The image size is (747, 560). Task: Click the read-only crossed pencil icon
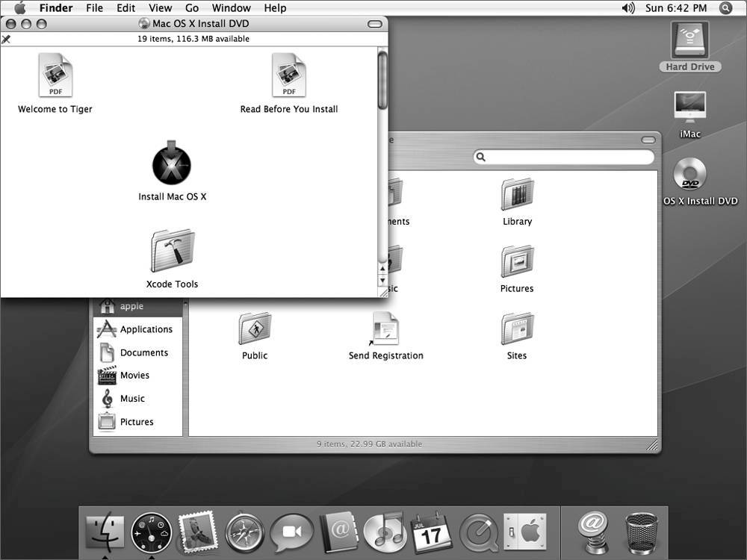[6, 39]
